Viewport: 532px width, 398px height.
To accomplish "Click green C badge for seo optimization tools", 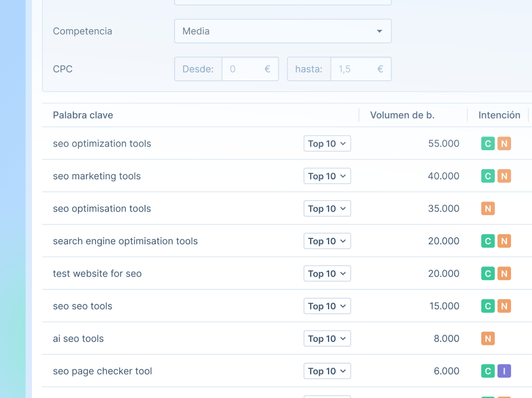I will pyautogui.click(x=488, y=144).
